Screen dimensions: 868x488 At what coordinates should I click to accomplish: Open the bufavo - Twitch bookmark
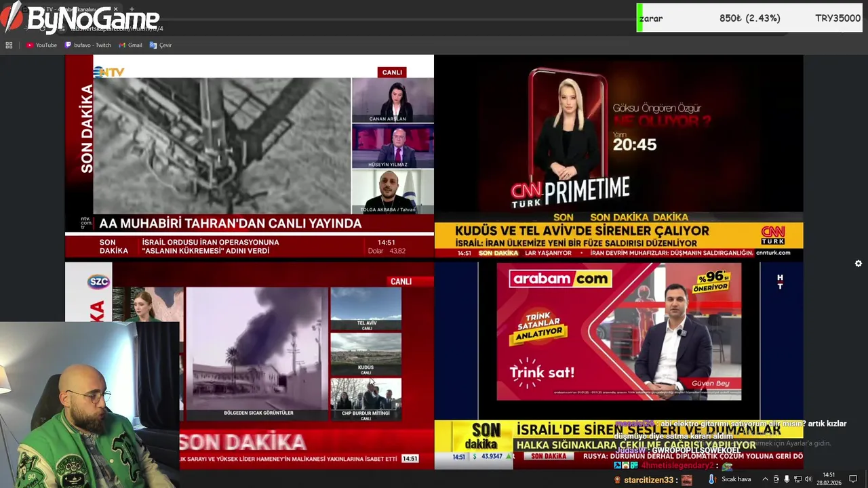pos(88,45)
